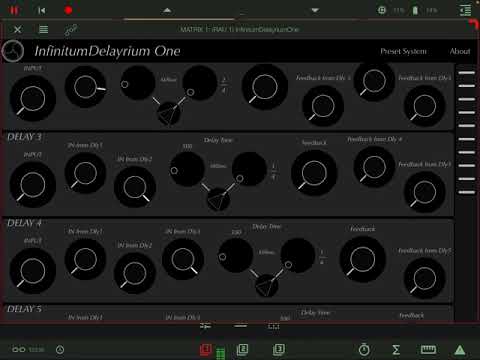Viewport: 480px width, 360px height.
Task: Toggle time mode triangle switch above Delay 3
Action: (x=169, y=113)
